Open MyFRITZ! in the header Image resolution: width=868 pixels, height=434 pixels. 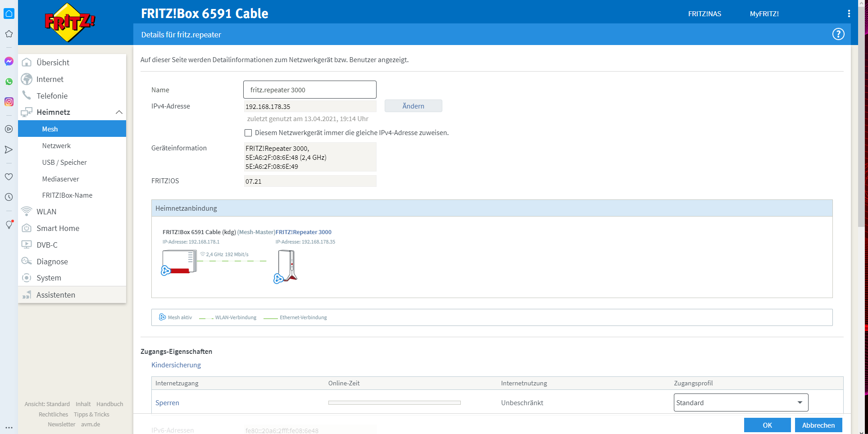764,14
